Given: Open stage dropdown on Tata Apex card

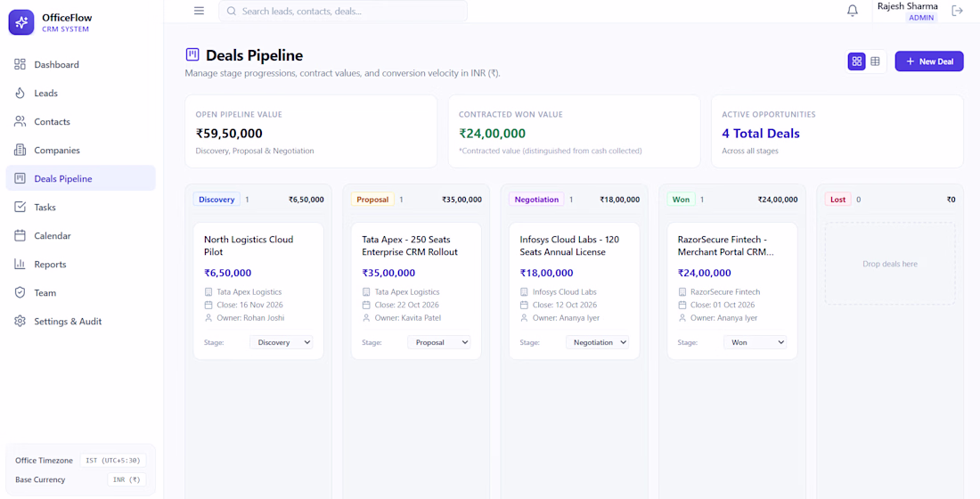Looking at the screenshot, I should click(x=438, y=342).
